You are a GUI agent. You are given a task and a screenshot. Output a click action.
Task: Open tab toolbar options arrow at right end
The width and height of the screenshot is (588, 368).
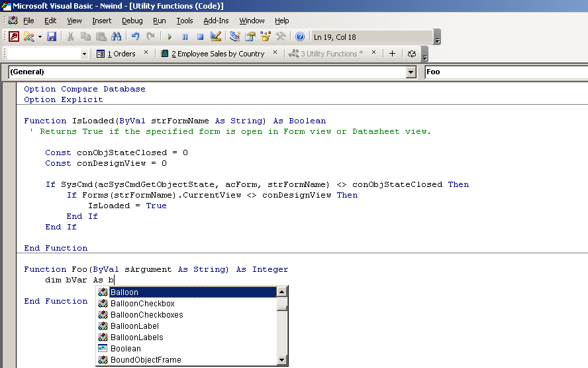tap(424, 54)
